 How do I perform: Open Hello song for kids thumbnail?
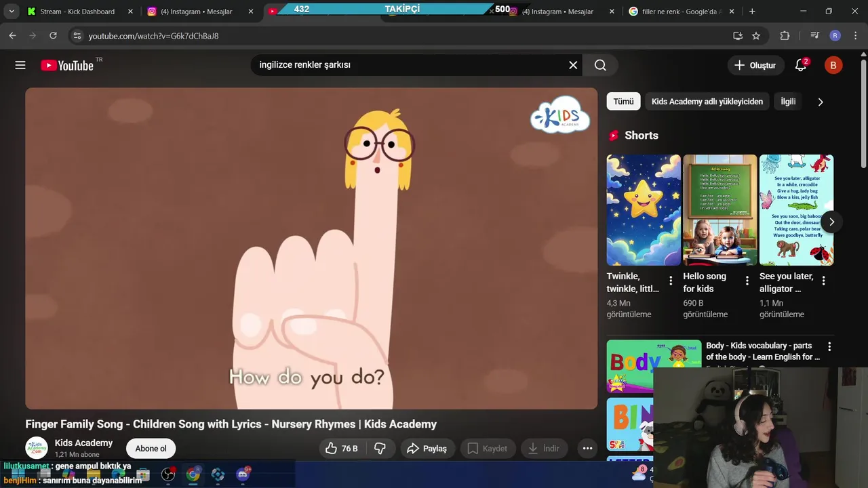point(720,209)
